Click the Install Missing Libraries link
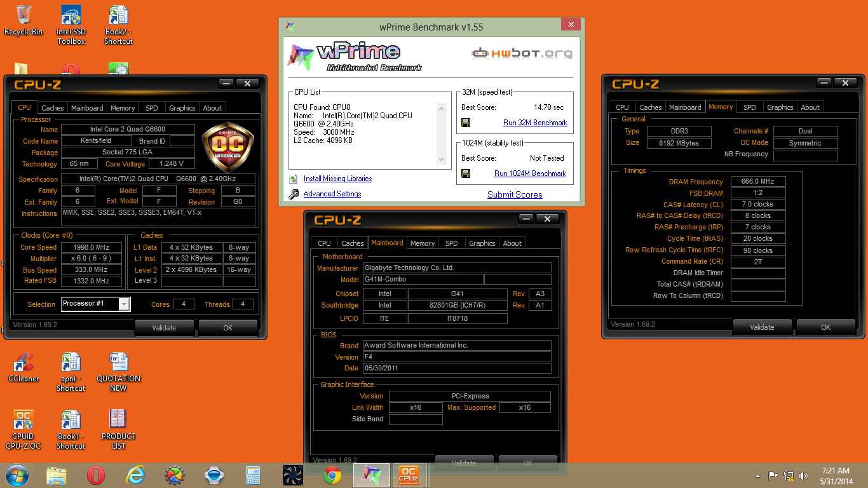 (x=337, y=179)
